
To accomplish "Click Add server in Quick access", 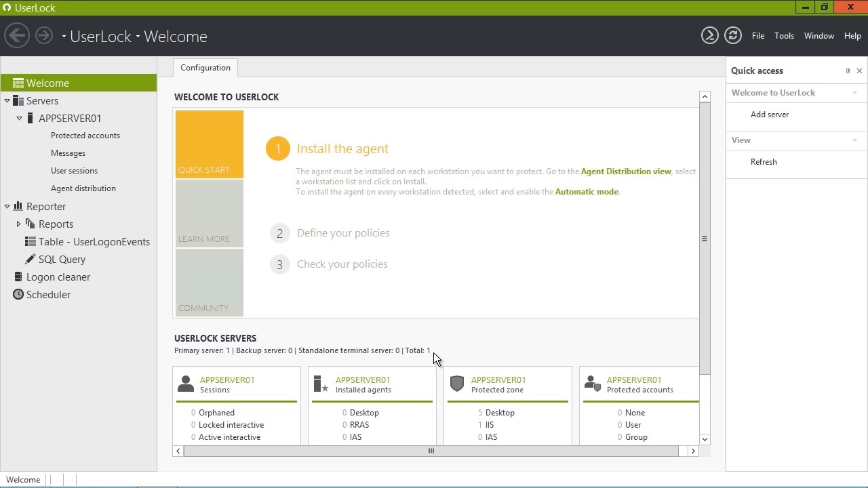I will pos(770,115).
